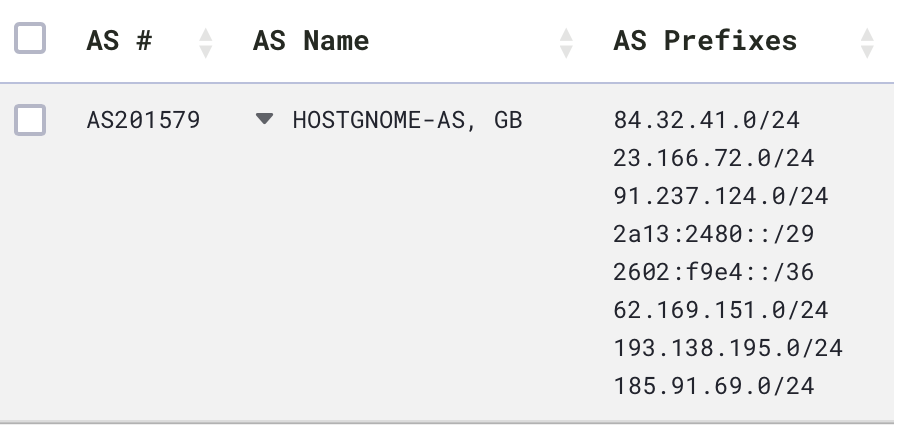Select prefix 193.138.195.0/24
Viewport: 922px width, 448px height.
728,349
